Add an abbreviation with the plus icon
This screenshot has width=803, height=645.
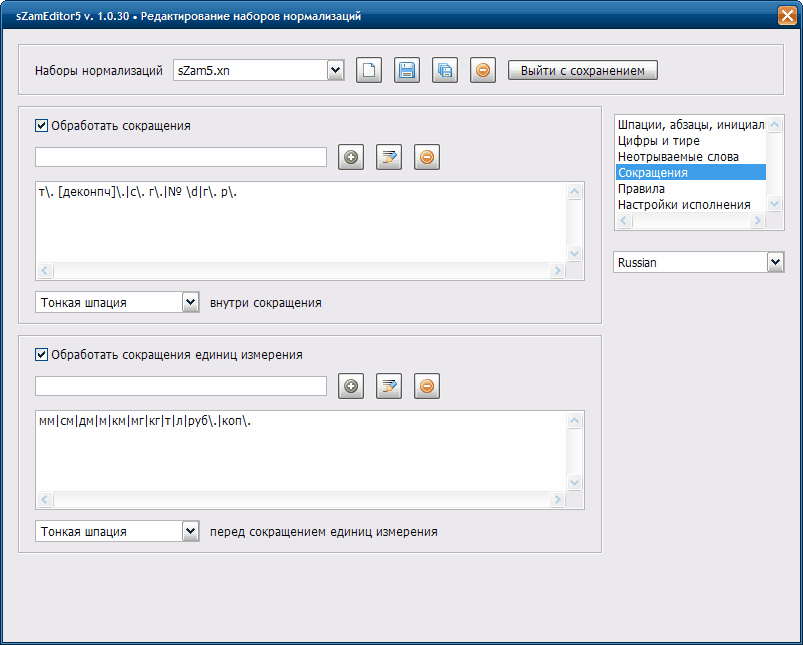pyautogui.click(x=351, y=157)
